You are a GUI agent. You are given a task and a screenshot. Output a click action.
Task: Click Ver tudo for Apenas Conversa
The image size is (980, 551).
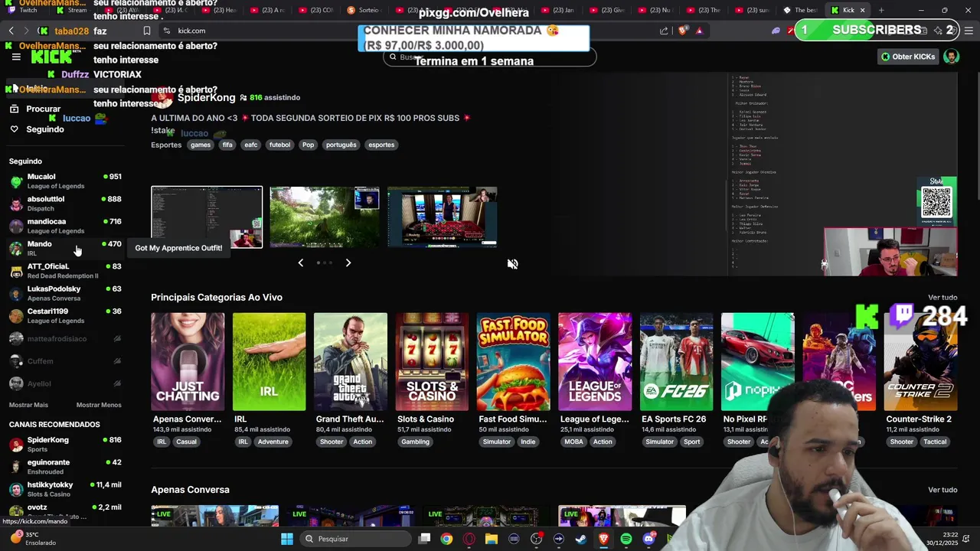pos(942,490)
